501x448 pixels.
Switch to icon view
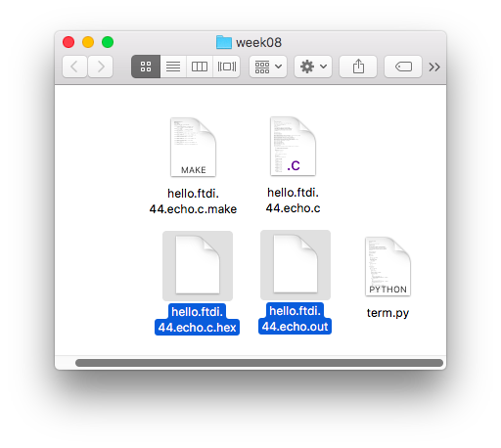click(146, 67)
